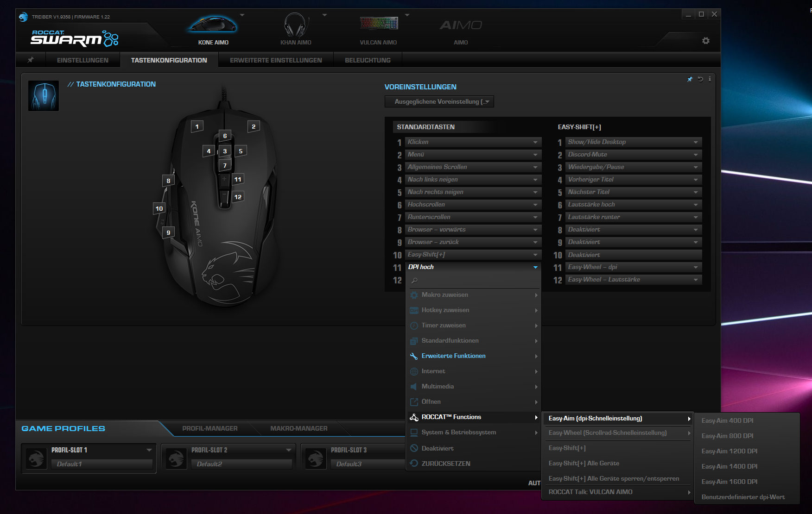Click the Profil-Slot 2 ROCCAT profile icon
The image size is (812, 514).
[x=176, y=458]
